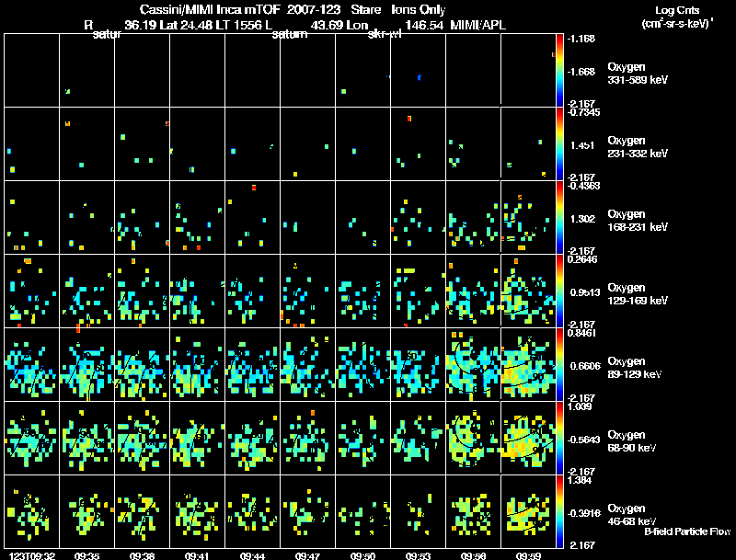This screenshot has width=736, height=560.
Task: Click the '-0.5643' color bar value
Action: (583, 440)
